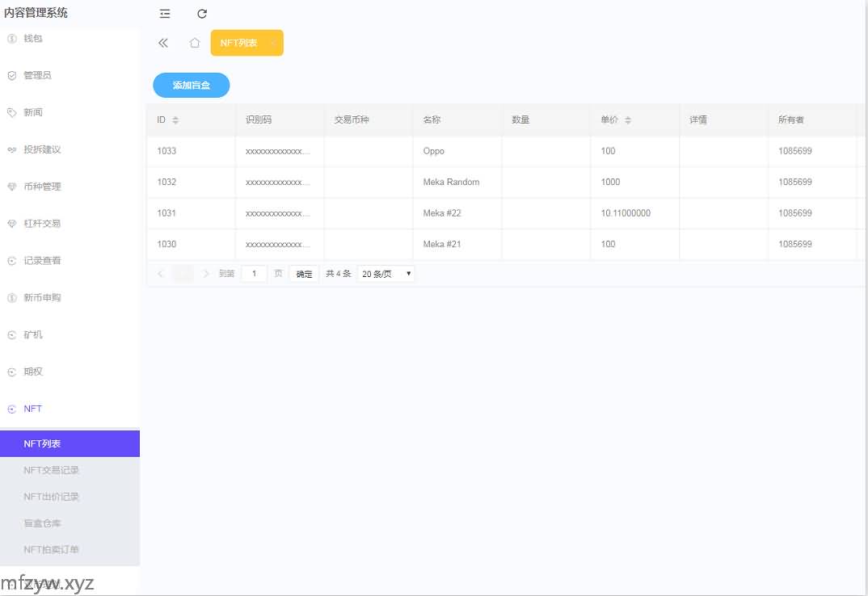Screen dimensions: 868x596
Task: Click the refresh icon in top bar
Action: [x=202, y=14]
